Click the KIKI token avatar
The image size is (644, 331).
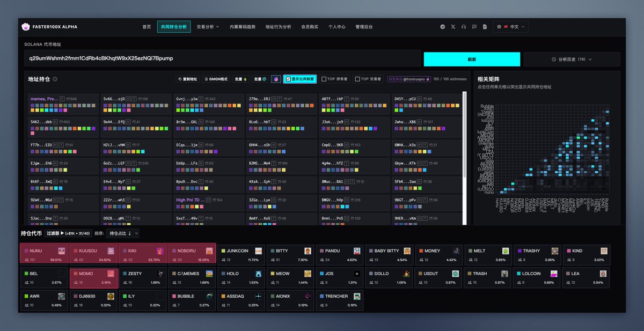[160, 251]
